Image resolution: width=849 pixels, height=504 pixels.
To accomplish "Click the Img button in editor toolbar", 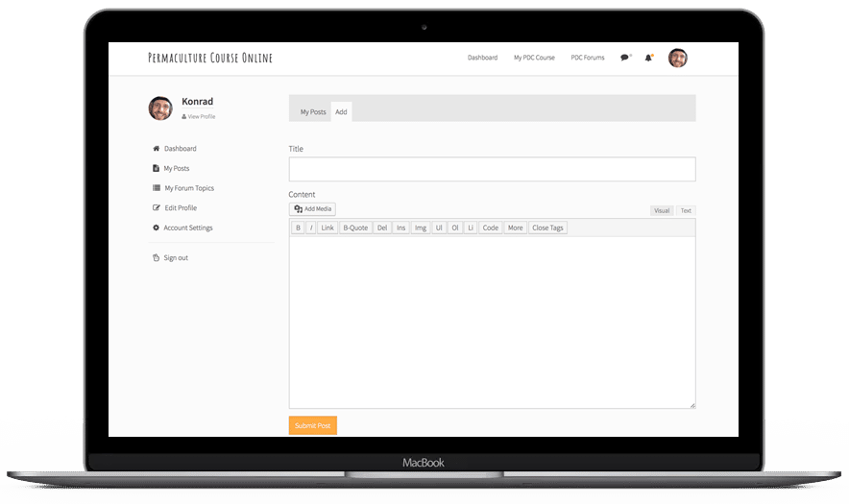I will [x=421, y=228].
